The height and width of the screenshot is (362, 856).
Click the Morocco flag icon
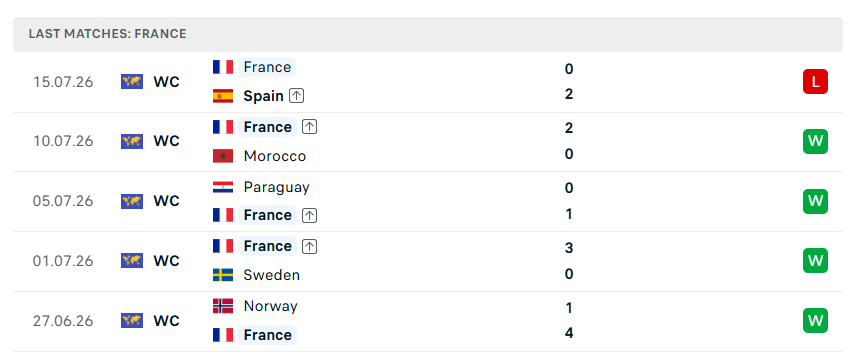223,156
